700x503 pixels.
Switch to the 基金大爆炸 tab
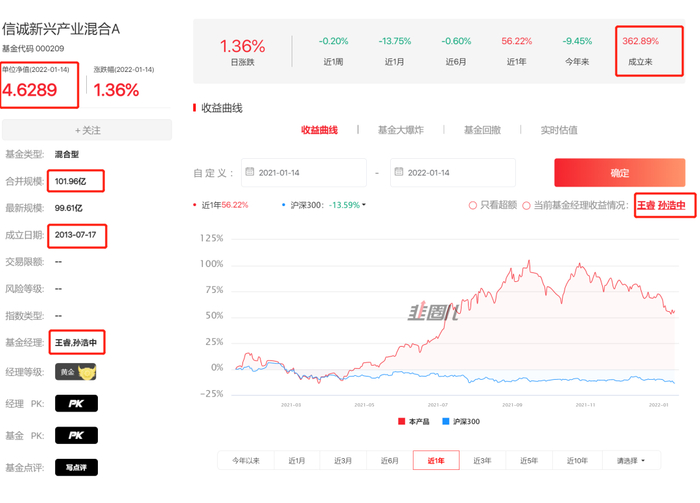tap(400, 130)
